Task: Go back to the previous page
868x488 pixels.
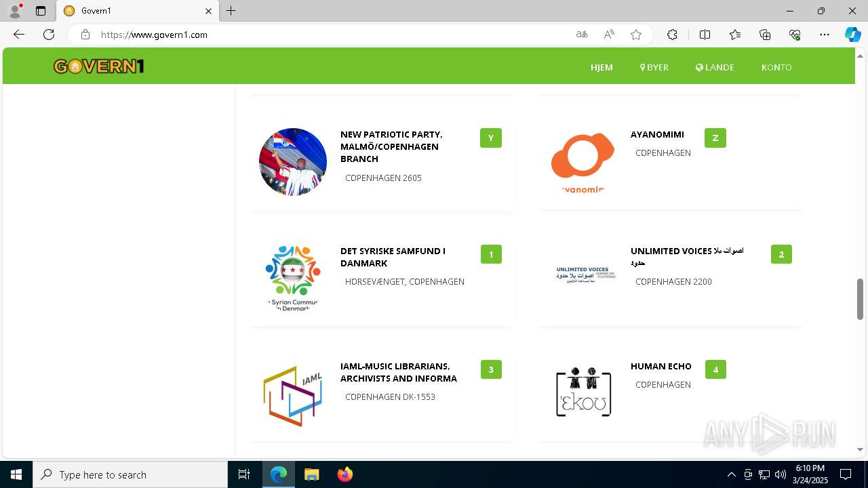Action: click(x=19, y=35)
